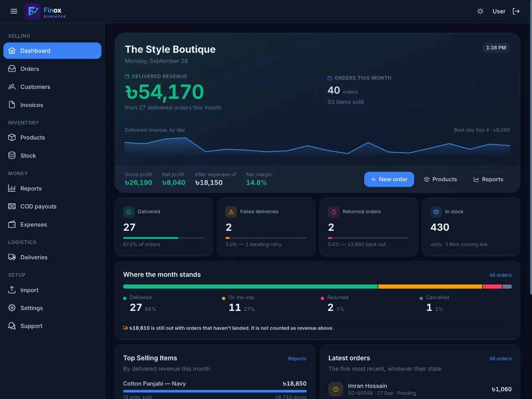Click the Import upload icon

point(12,290)
